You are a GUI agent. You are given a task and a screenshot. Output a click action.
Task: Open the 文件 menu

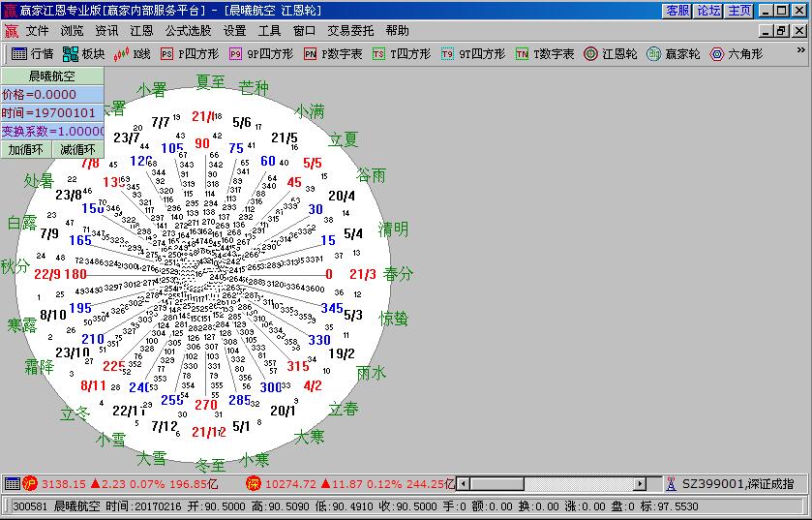click(37, 31)
